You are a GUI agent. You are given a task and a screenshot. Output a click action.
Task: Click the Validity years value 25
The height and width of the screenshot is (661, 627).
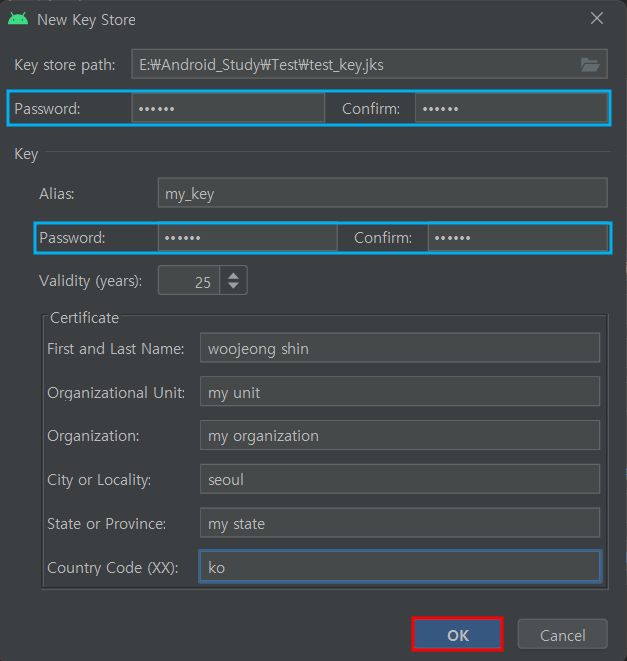[x=189, y=281]
